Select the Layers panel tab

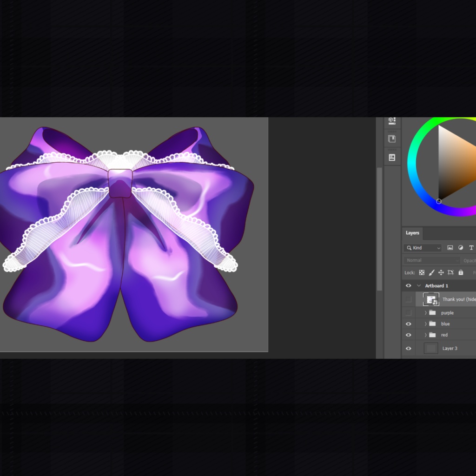coord(411,233)
